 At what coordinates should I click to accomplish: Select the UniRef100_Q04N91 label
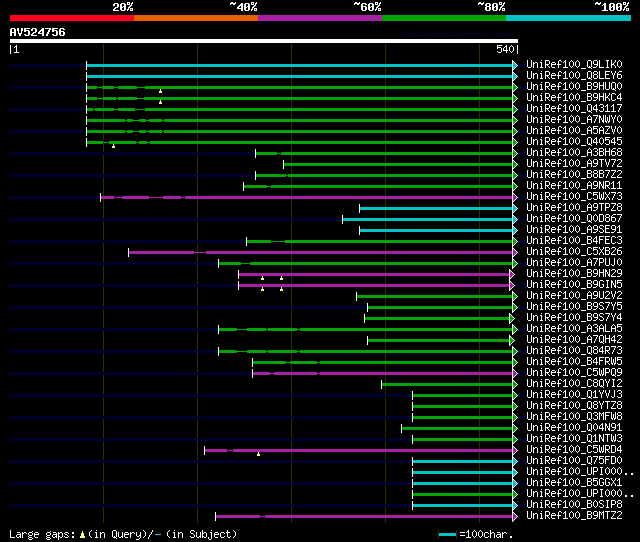coord(574,428)
